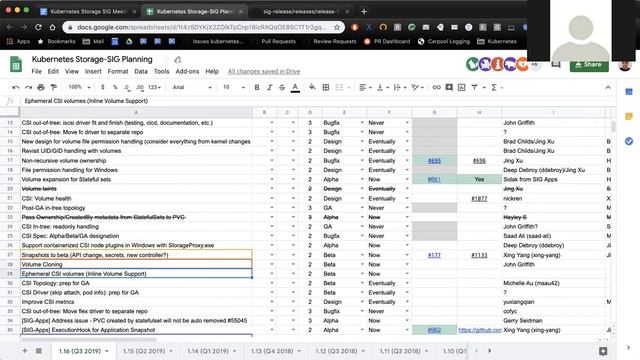
Task: Undo the last action in toolbar
Action: point(16,87)
